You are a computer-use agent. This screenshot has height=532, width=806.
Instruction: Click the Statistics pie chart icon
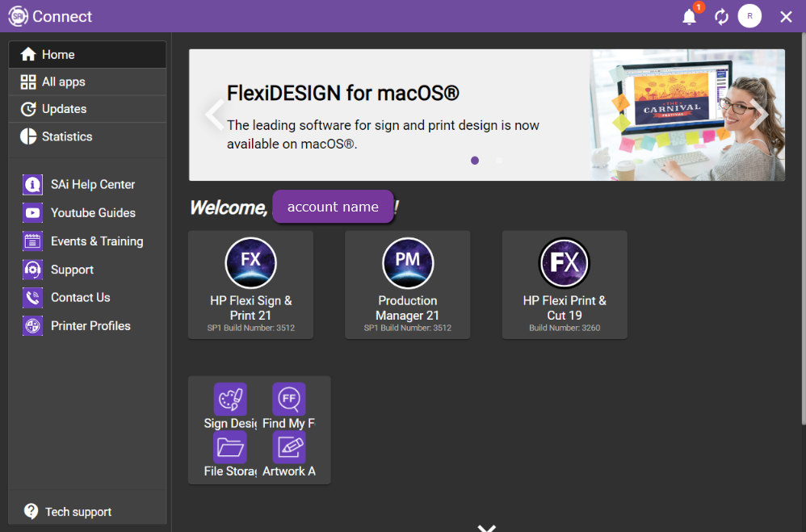coord(27,136)
